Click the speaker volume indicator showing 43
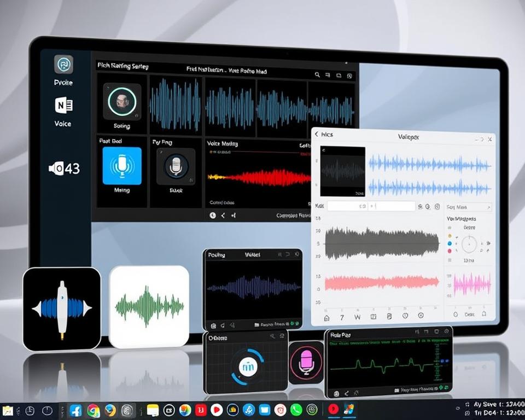 coord(64,169)
